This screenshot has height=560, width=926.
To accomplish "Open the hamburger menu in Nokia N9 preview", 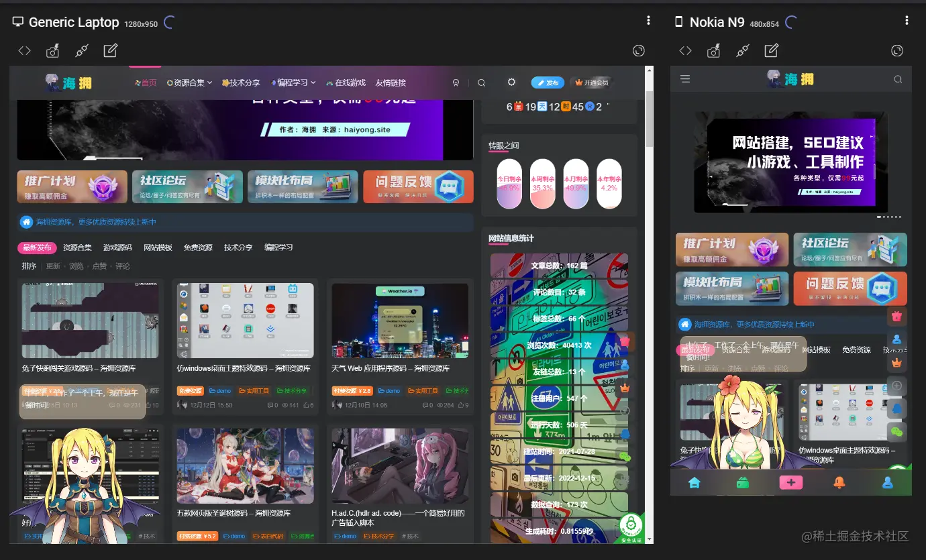I will [x=685, y=79].
